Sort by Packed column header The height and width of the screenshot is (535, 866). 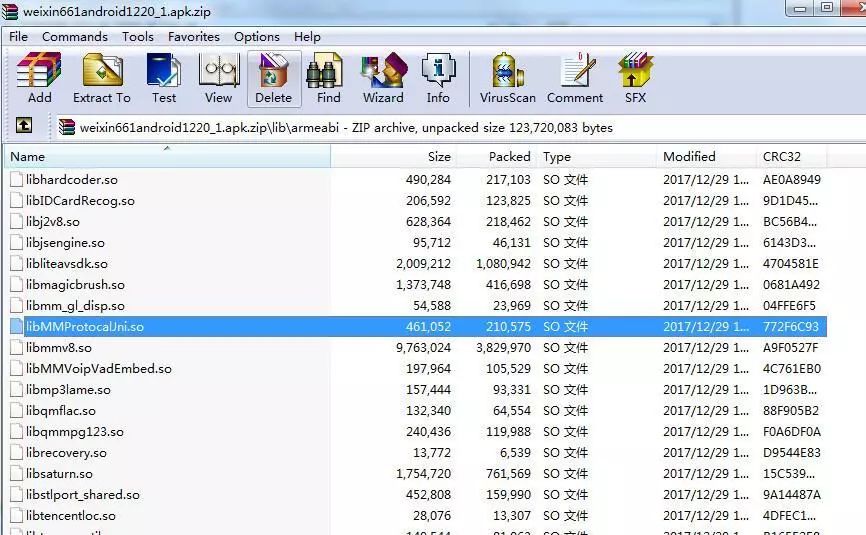click(509, 157)
